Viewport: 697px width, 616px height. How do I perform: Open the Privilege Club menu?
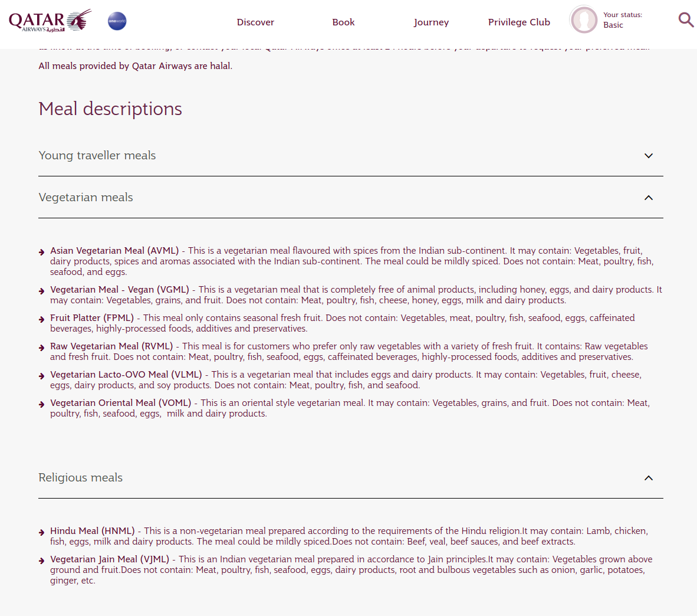tap(519, 22)
